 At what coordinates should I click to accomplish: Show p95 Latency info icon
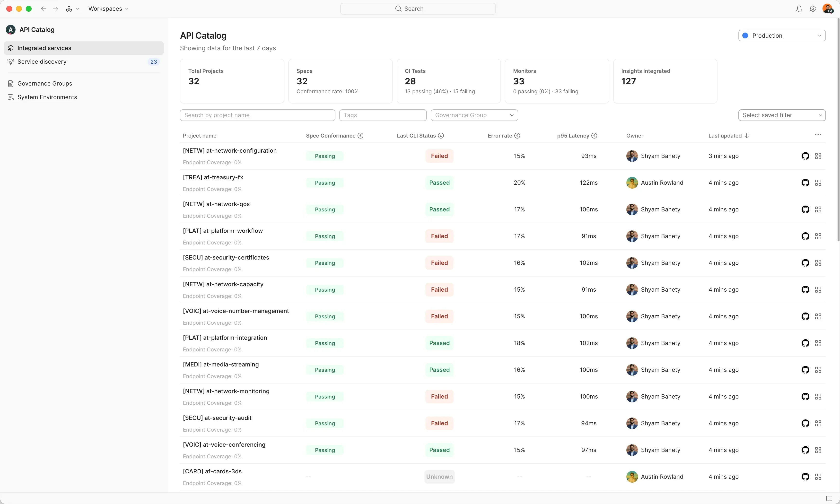(x=594, y=136)
